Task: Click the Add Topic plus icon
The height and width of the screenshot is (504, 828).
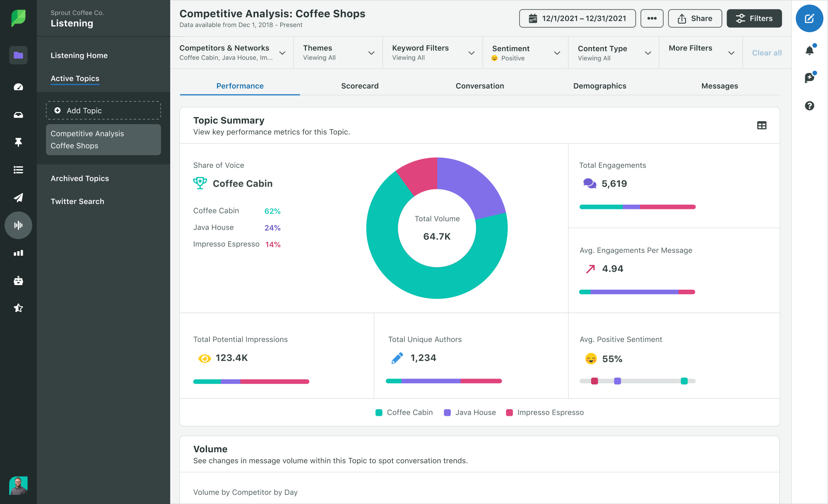Action: [57, 110]
